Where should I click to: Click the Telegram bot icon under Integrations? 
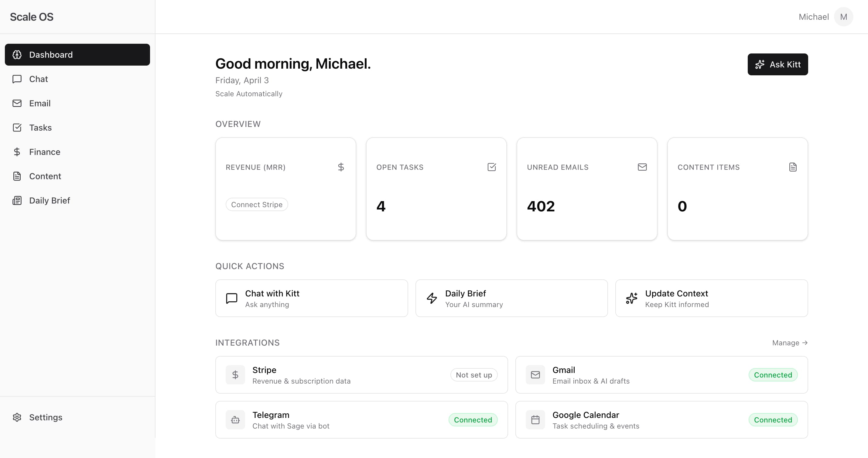(235, 420)
